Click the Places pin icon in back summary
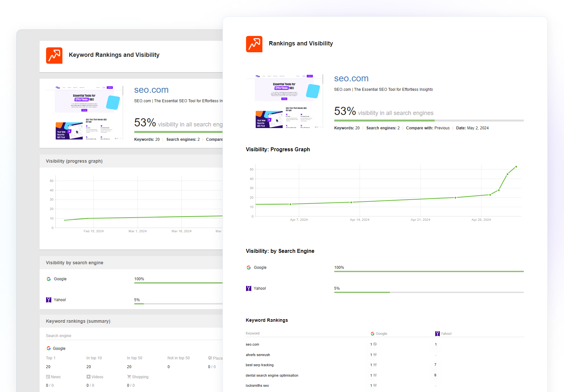 pos(210,358)
